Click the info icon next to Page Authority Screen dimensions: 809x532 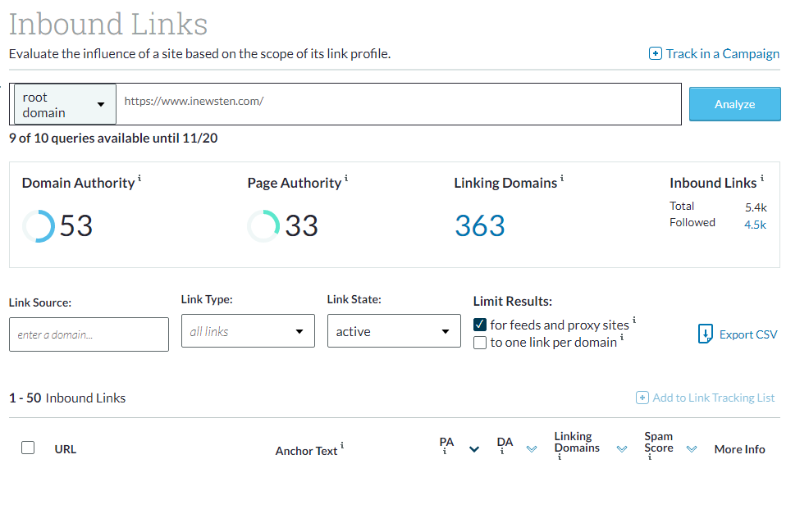coord(346,178)
